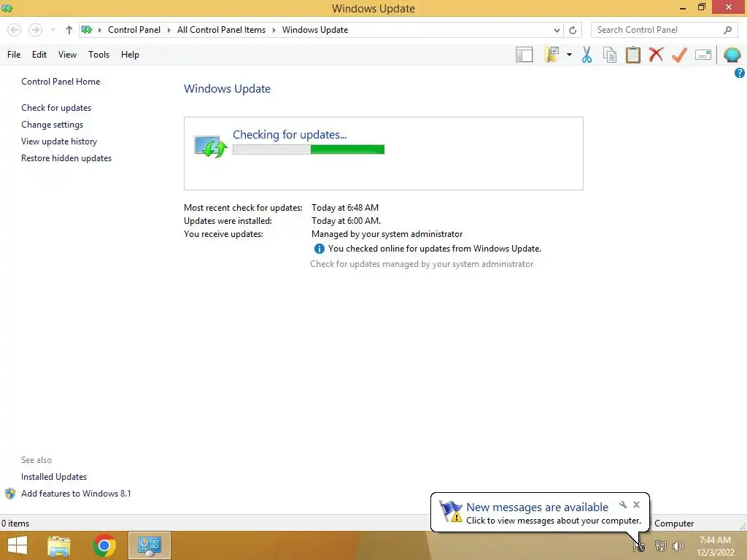The height and width of the screenshot is (560, 747).
Task: Click the Control Panel taskbar button
Action: (150, 545)
